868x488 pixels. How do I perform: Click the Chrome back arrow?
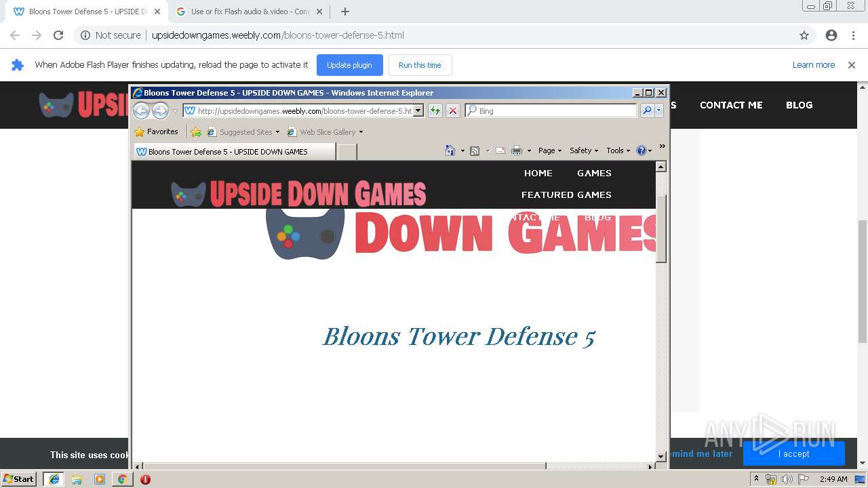click(15, 35)
